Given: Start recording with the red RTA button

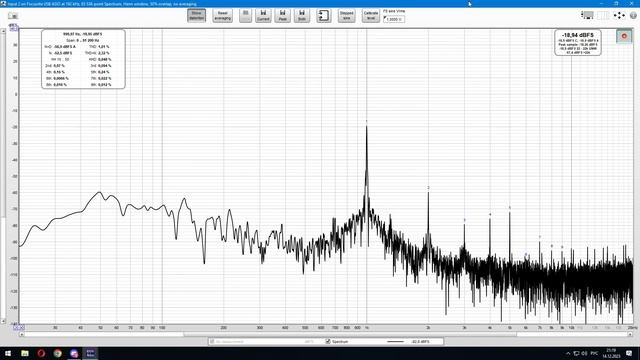Looking at the screenshot, I should point(624,36).
